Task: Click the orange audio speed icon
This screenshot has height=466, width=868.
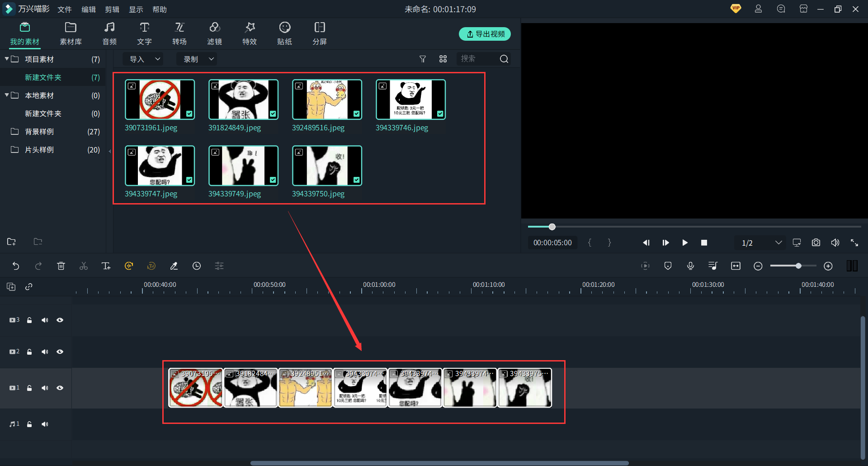Action: pos(129,266)
